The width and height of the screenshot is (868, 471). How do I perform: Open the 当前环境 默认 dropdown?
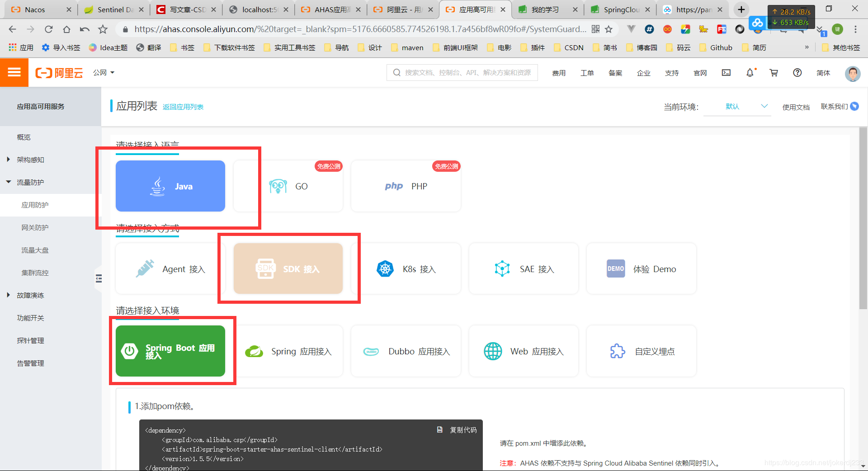[x=737, y=107]
